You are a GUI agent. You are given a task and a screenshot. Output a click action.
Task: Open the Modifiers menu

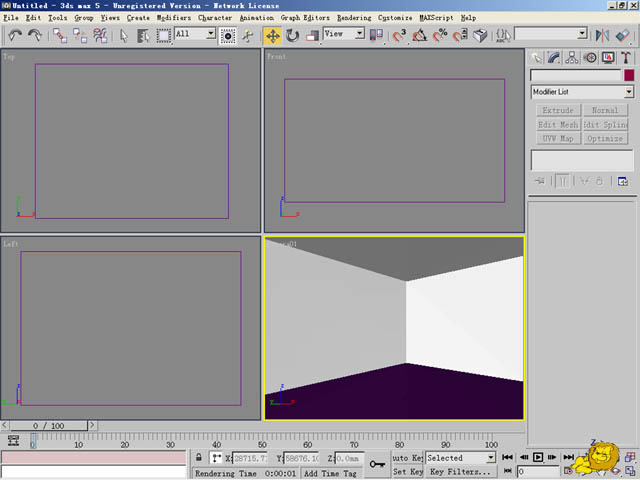pos(174,18)
